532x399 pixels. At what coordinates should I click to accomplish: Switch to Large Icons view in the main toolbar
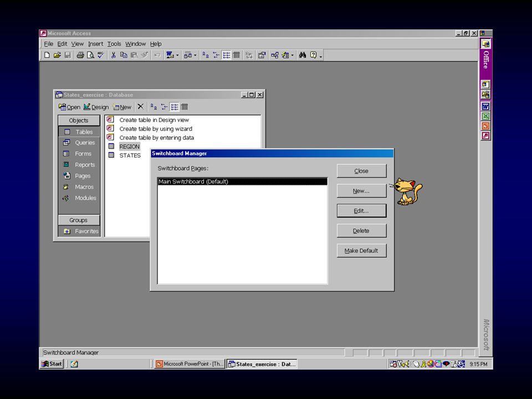205,55
